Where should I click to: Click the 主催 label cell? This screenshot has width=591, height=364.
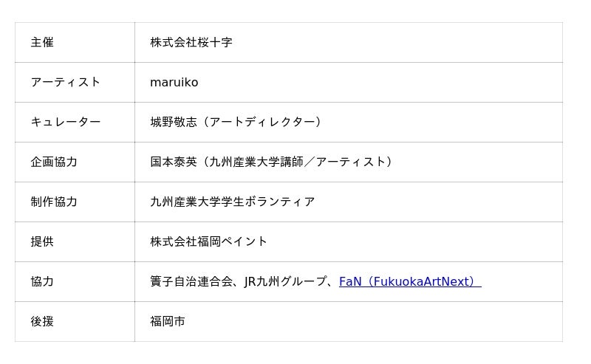point(42,43)
